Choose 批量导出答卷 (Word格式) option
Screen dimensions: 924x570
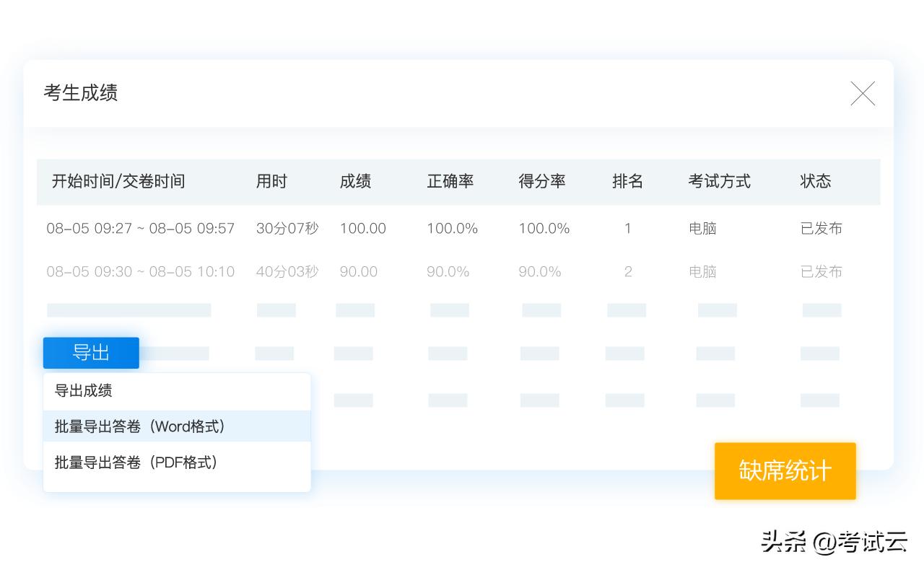tap(141, 426)
